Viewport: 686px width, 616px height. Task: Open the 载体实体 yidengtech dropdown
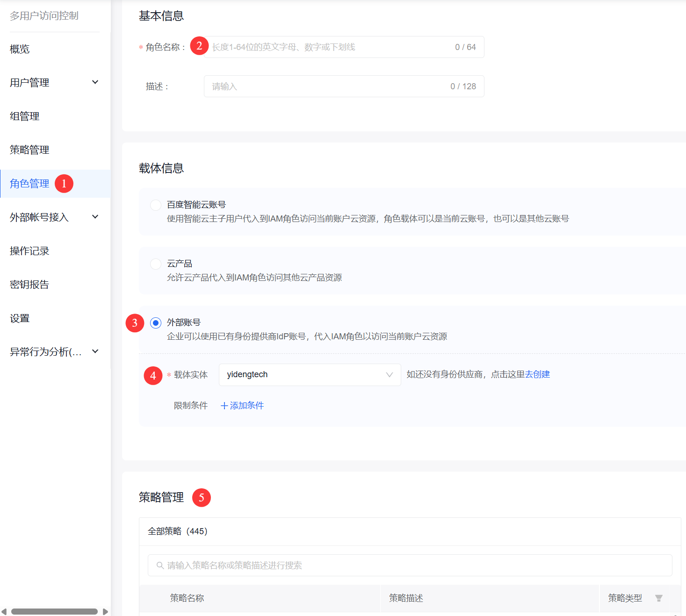click(x=310, y=375)
